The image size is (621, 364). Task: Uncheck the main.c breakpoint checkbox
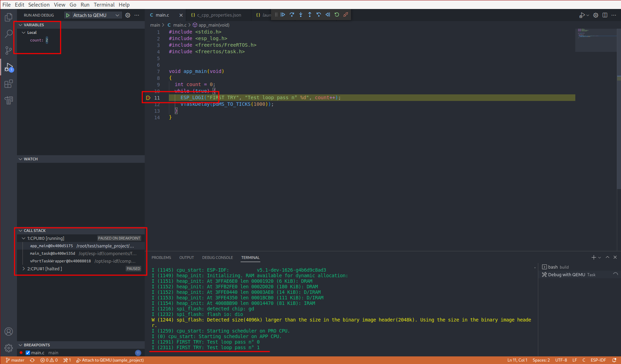coord(28,353)
